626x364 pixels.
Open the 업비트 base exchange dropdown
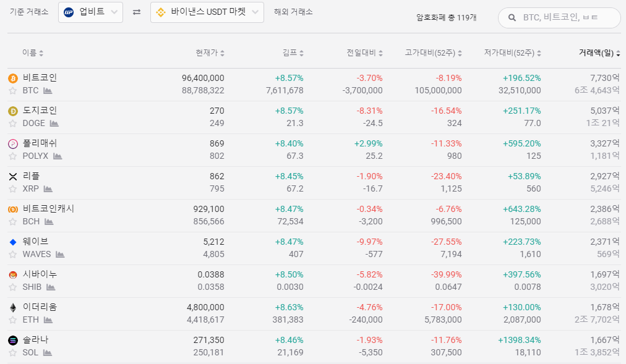point(90,12)
